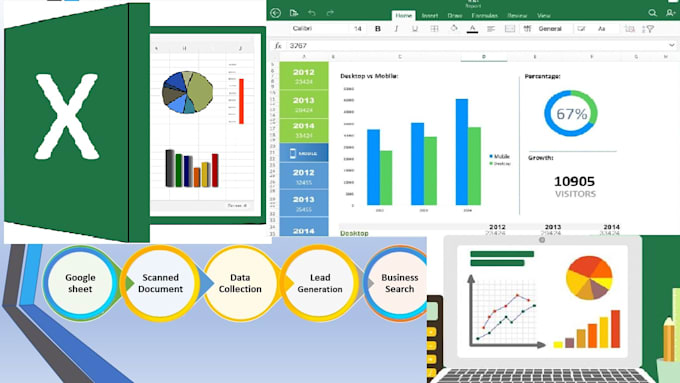Click the 3D bar chart in logo sheet
This screenshot has width=680, height=383.
pos(191,169)
